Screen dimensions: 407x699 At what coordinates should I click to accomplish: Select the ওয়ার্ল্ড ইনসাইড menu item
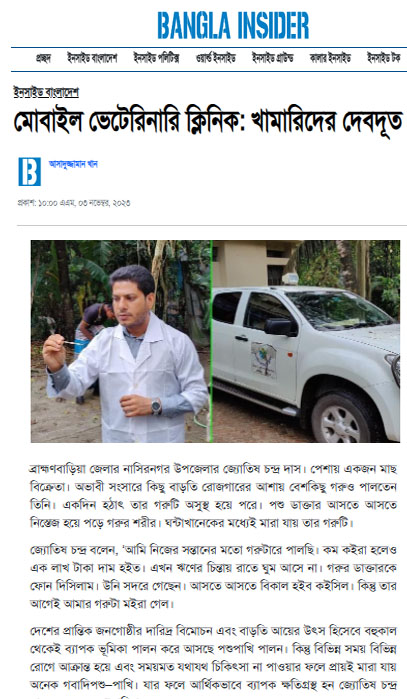[x=215, y=58]
